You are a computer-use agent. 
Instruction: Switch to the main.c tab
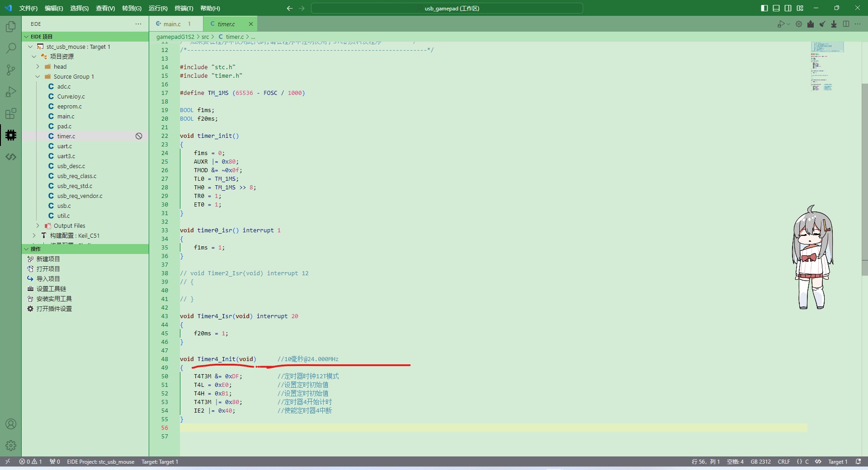click(x=172, y=24)
